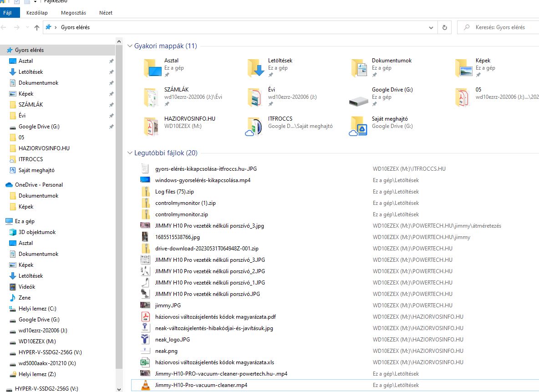Open the Quick Access Toolbar customize dropdown

coord(36,2)
